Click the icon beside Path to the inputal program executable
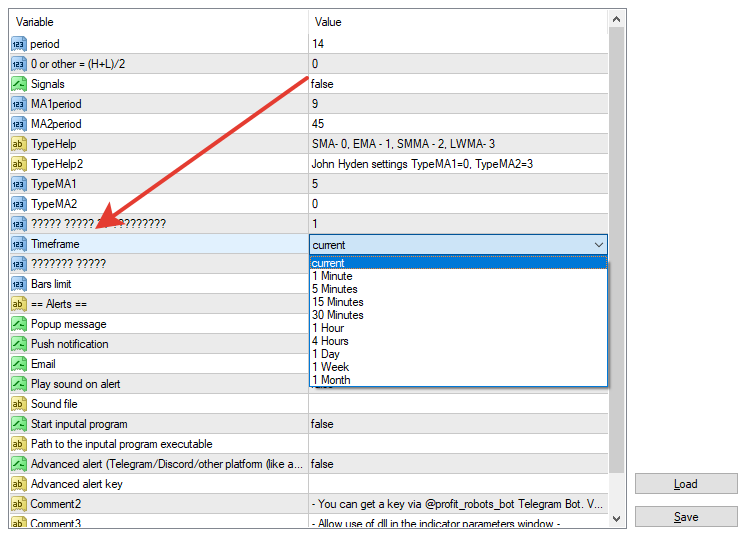Screen dimensions: 747x536 (19, 444)
